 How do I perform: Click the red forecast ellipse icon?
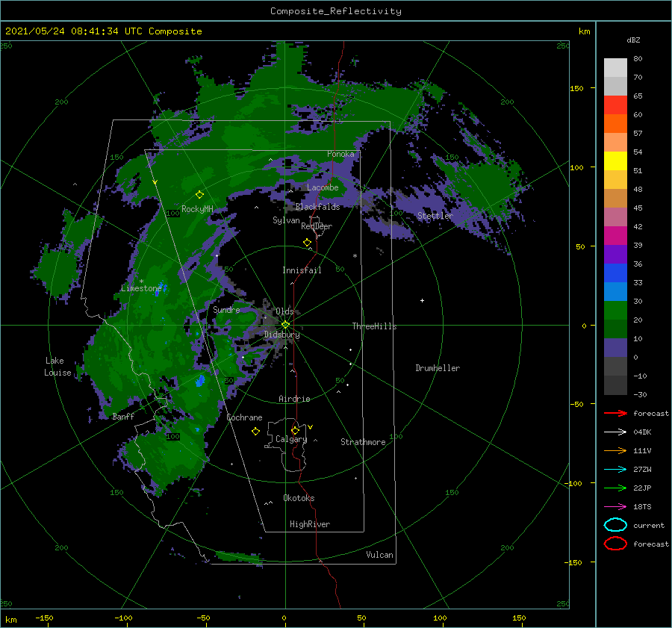(x=615, y=544)
